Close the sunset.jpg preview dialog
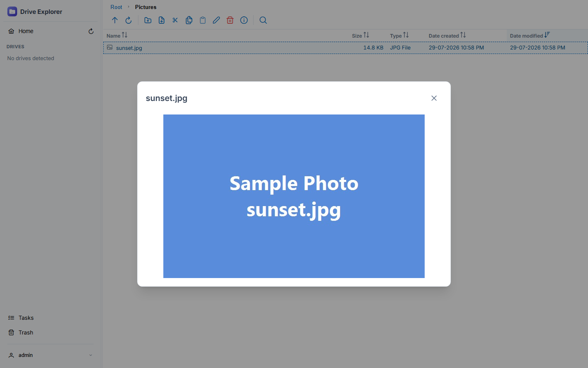The image size is (588, 368). pos(434,98)
